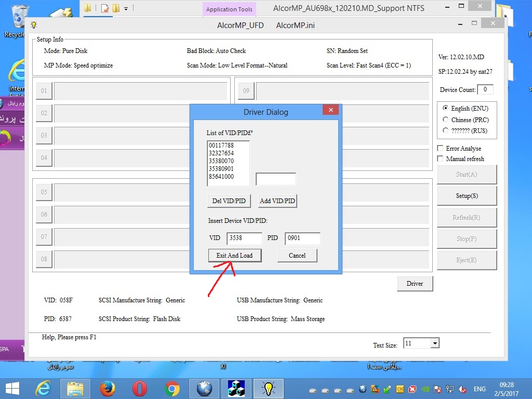Click the Device Count field
The height and width of the screenshot is (399, 532).
coord(485,89)
